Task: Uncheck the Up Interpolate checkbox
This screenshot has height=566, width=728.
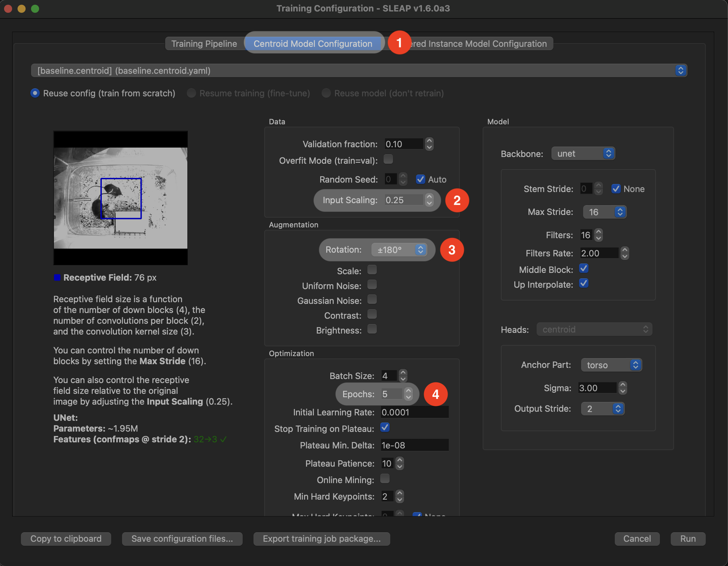Action: tap(584, 283)
